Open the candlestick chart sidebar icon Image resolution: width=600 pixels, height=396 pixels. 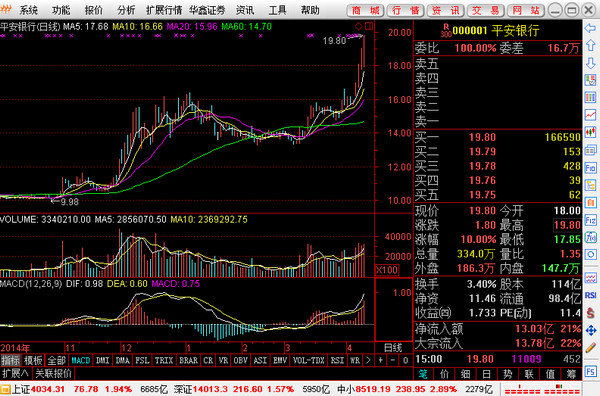[590, 132]
